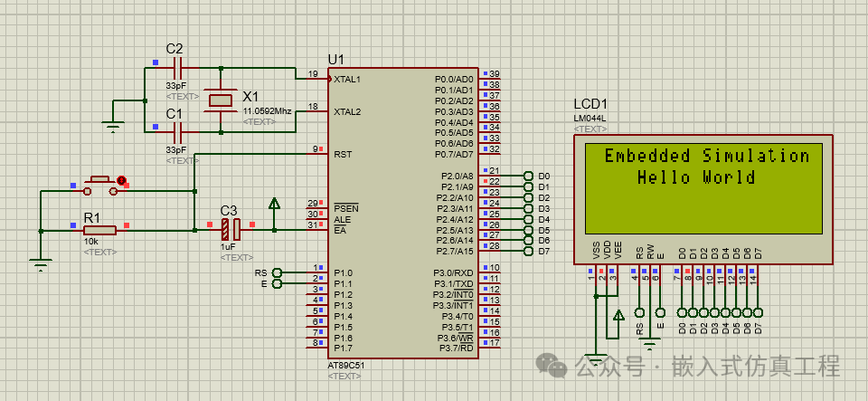Select capacitor C2 in the schematic
868x401 pixels.
coord(175,68)
